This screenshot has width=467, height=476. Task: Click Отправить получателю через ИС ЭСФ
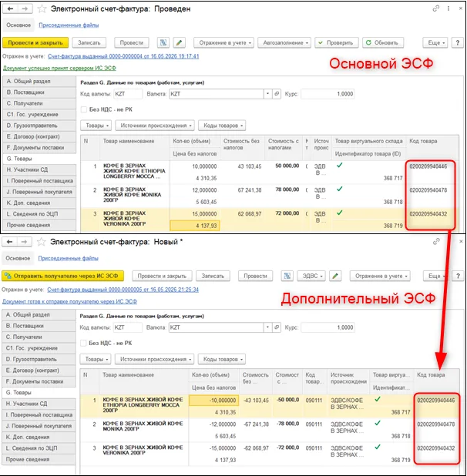click(x=63, y=276)
